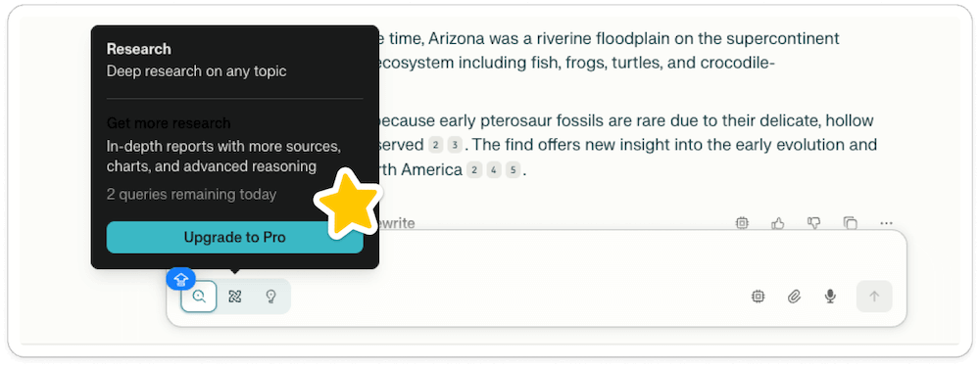Copy the answer with the copy icon
The width and height of the screenshot is (980, 368).
coord(850,223)
